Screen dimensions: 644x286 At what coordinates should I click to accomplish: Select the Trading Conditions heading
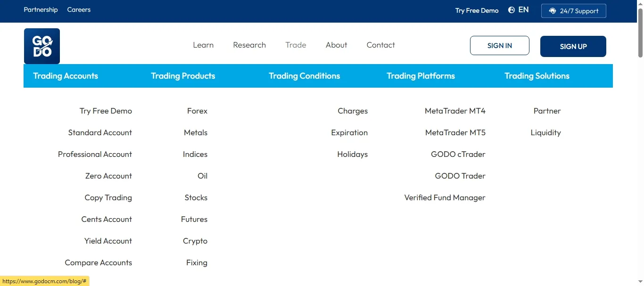coord(304,76)
